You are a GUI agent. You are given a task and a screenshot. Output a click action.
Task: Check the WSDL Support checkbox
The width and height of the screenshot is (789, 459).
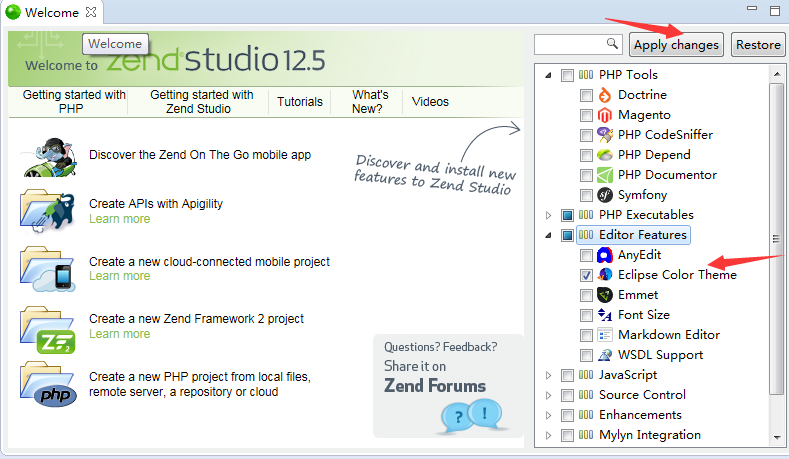coord(586,355)
